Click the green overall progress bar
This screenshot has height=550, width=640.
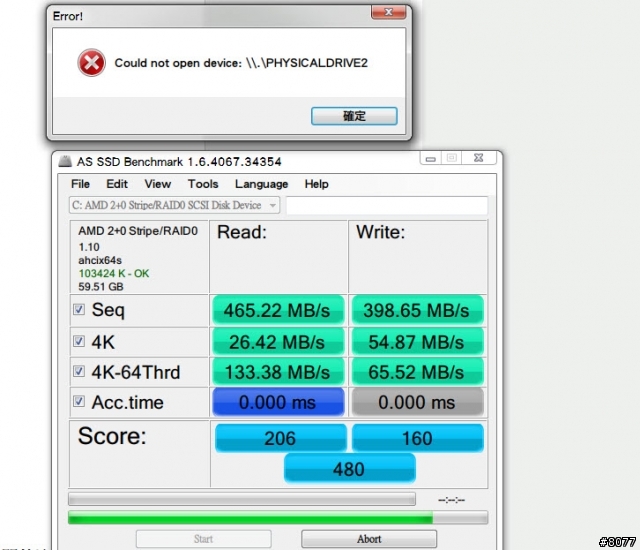point(278,518)
